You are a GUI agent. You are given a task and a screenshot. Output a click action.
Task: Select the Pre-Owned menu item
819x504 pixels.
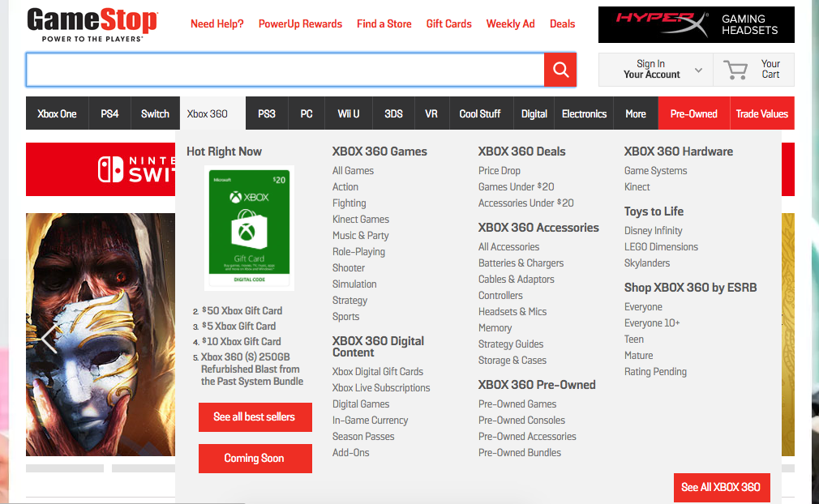693,113
